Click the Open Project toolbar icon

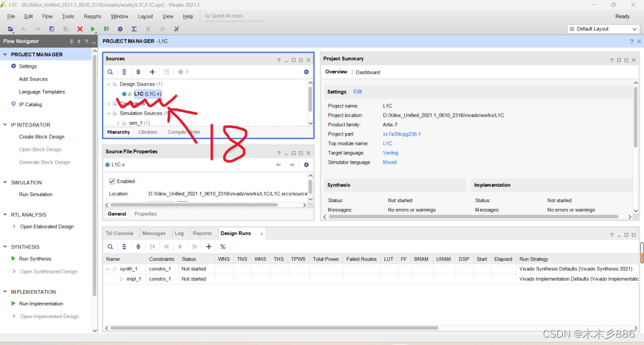click(x=10, y=29)
